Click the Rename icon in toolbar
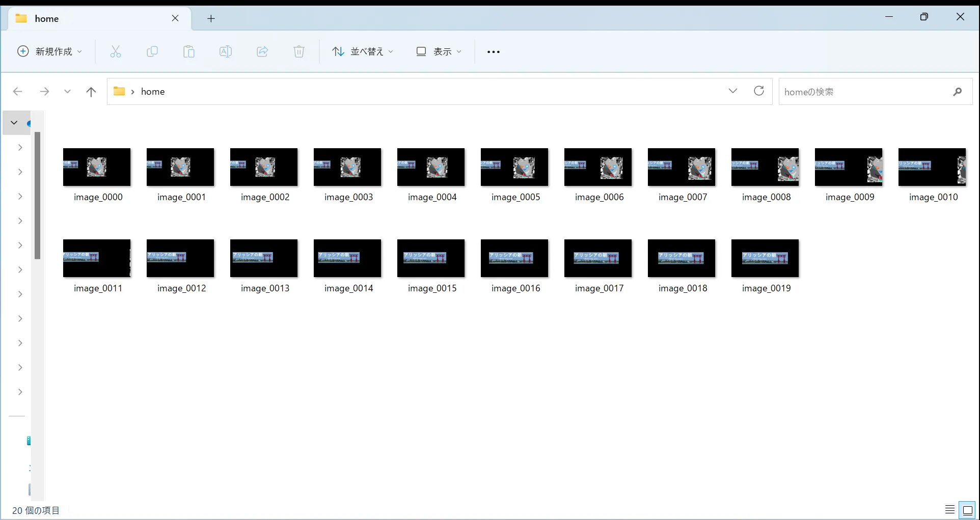Screen dimensions: 980x520 pos(226,51)
